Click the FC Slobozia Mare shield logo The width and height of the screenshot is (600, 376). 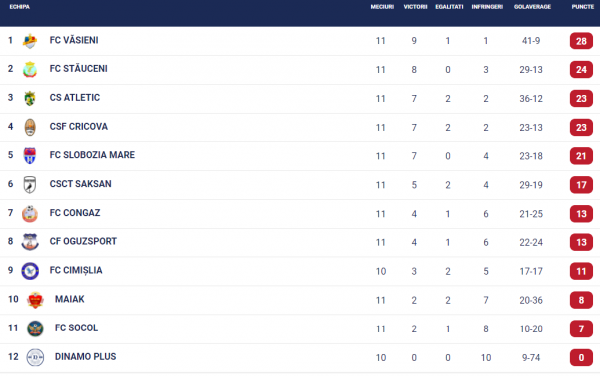click(30, 156)
